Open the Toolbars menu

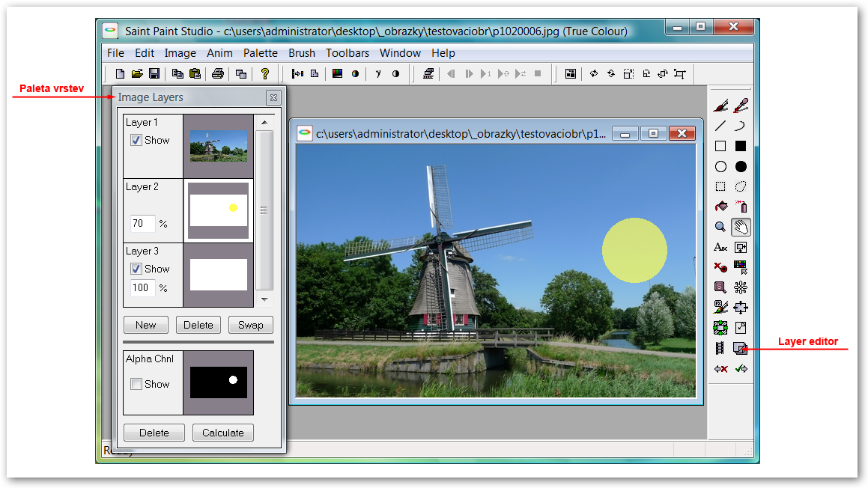click(x=347, y=53)
